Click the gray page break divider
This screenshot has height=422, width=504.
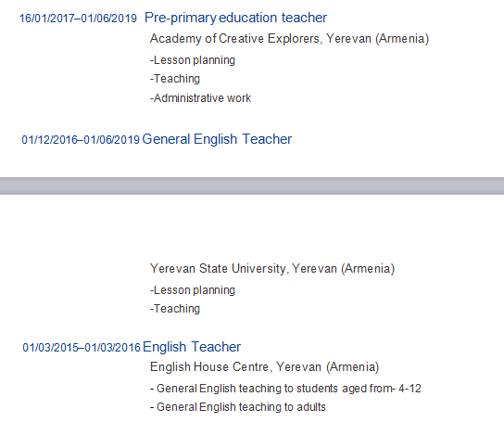click(x=252, y=185)
